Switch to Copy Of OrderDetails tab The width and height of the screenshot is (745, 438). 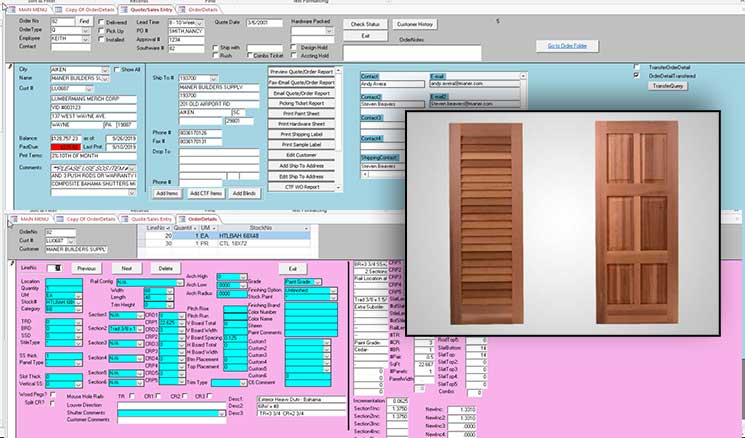(86, 10)
